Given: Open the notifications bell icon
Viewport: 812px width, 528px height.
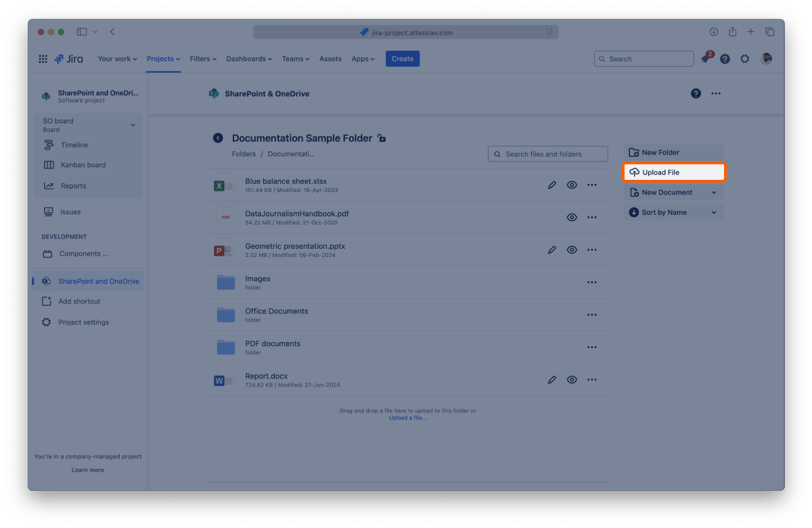Looking at the screenshot, I should 705,59.
